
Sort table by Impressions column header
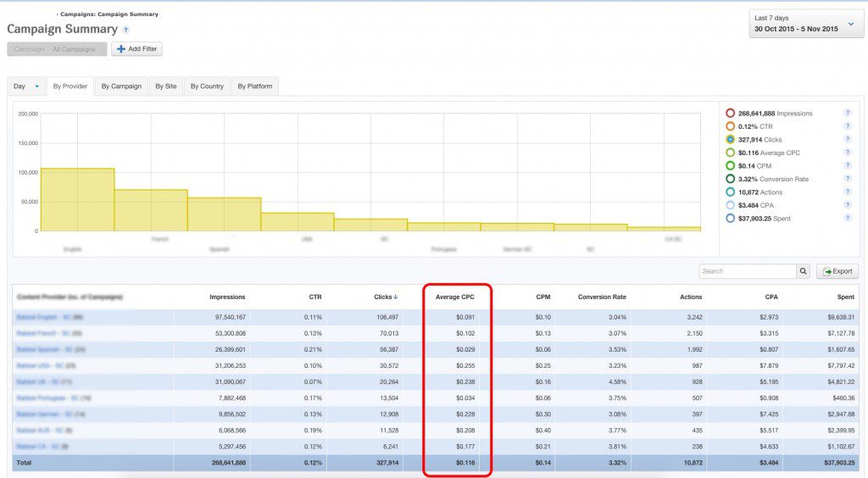[227, 297]
